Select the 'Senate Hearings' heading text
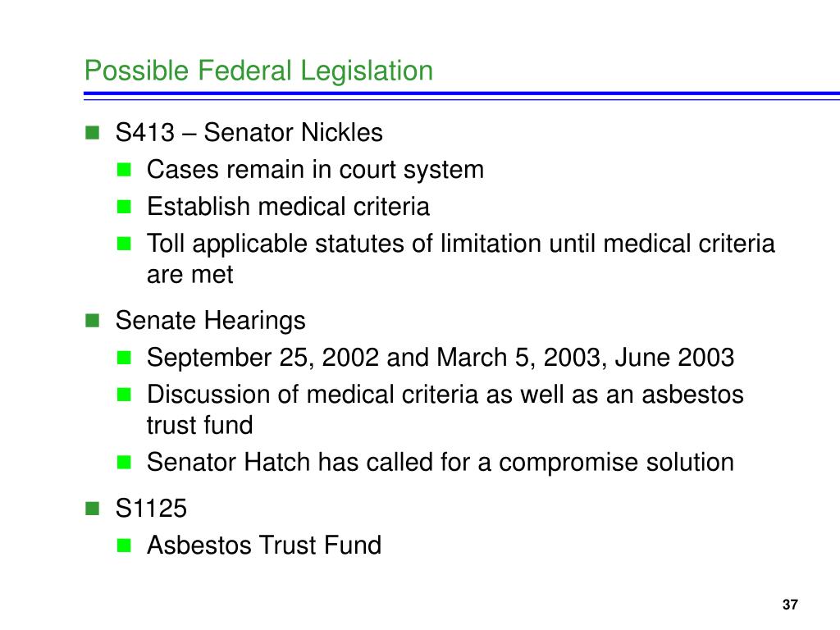840x630 pixels. point(211,321)
